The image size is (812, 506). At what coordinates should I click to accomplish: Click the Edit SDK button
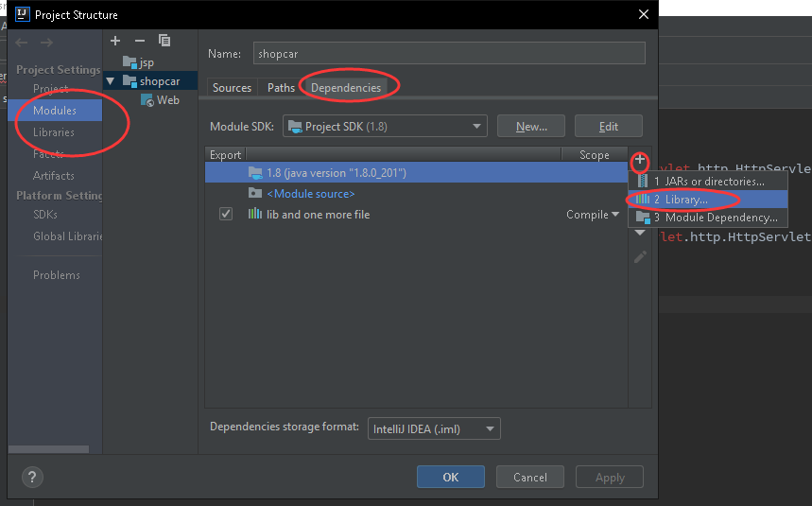coord(609,127)
